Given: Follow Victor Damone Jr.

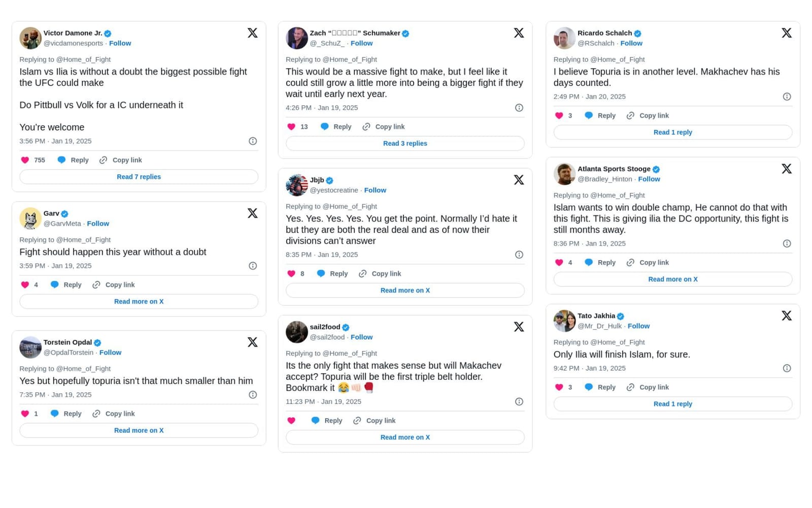Looking at the screenshot, I should (120, 43).
